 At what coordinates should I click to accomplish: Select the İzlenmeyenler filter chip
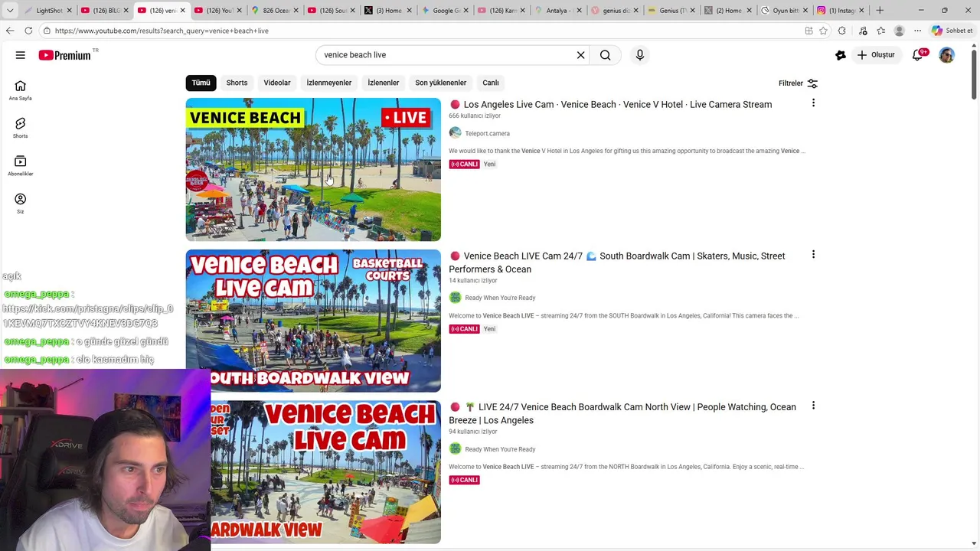click(329, 83)
